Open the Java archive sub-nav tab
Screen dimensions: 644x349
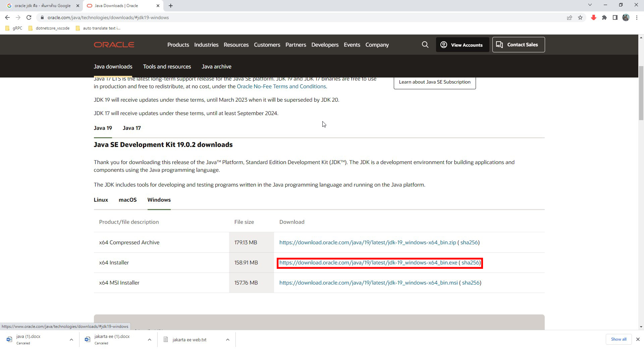click(x=216, y=66)
